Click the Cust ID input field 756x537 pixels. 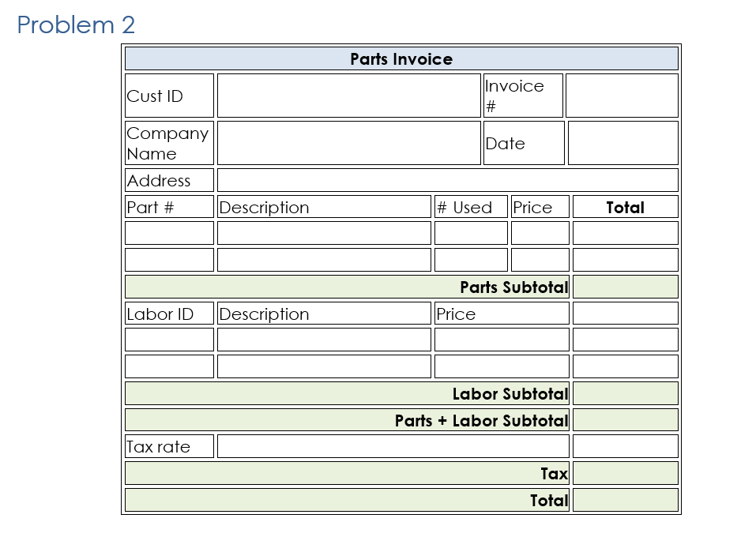pos(348,95)
